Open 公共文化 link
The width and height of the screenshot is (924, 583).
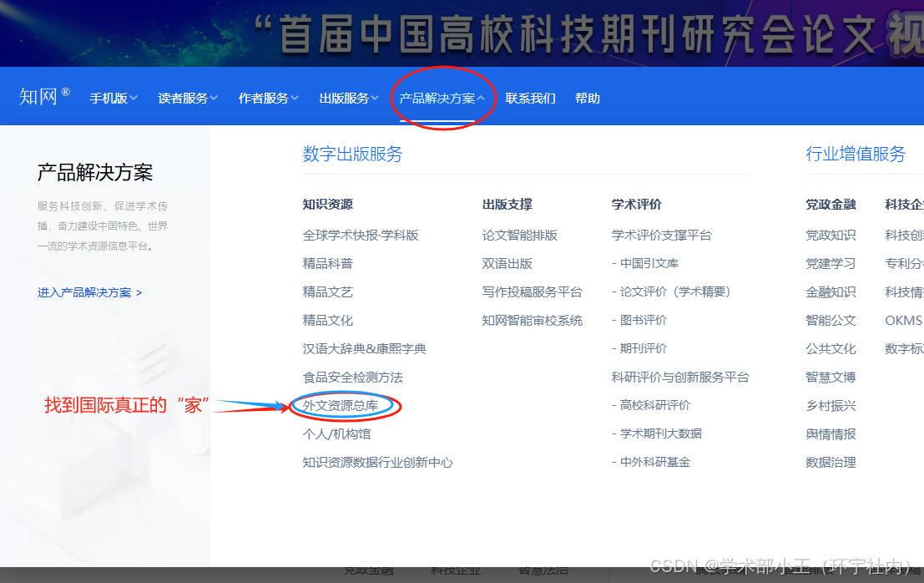click(831, 348)
